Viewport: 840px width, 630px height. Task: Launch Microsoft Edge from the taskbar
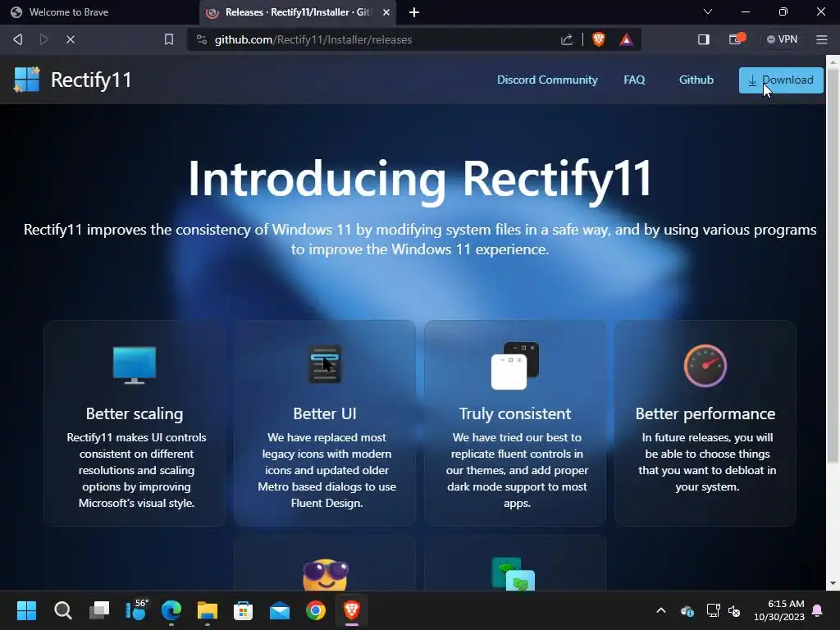coord(171,610)
